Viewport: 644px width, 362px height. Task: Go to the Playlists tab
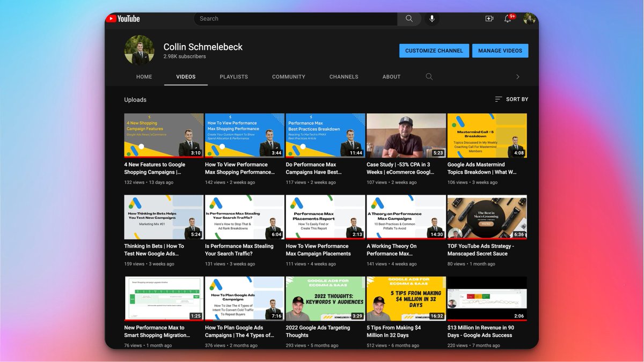[234, 77]
